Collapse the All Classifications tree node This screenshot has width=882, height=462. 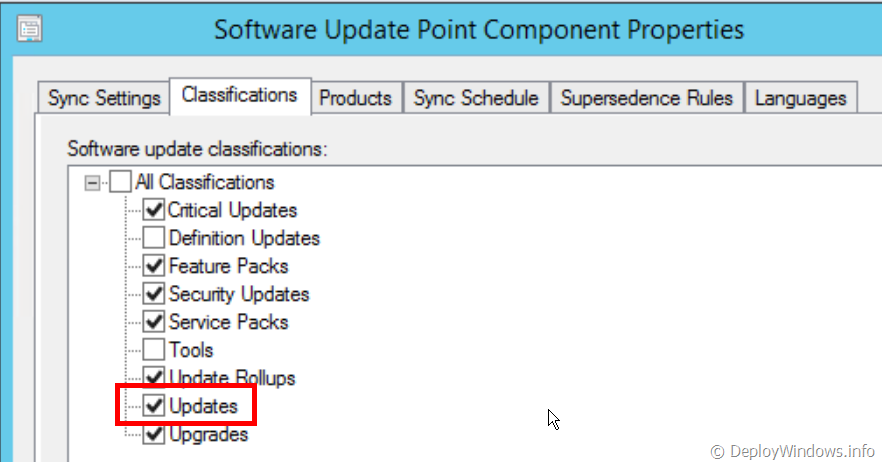coord(94,183)
